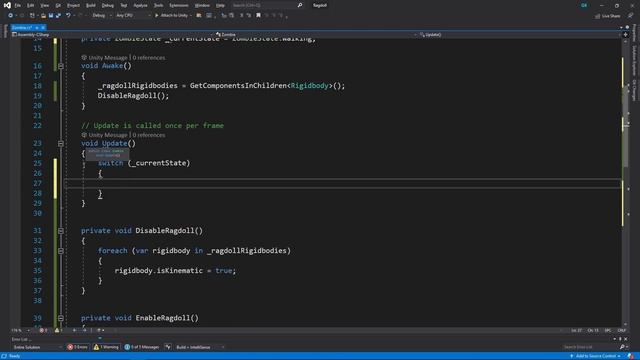Click the Save All toolbar icon
This screenshot has height=360, width=640.
[58, 16]
